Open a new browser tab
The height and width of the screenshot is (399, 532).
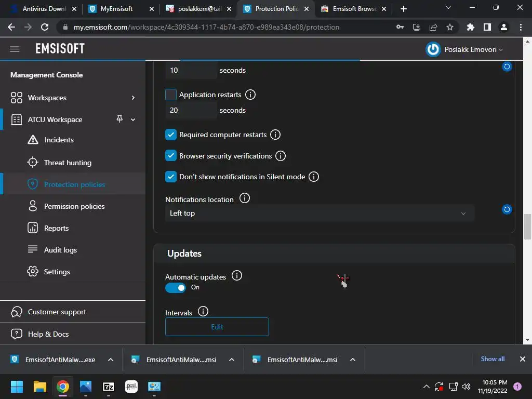tap(403, 9)
